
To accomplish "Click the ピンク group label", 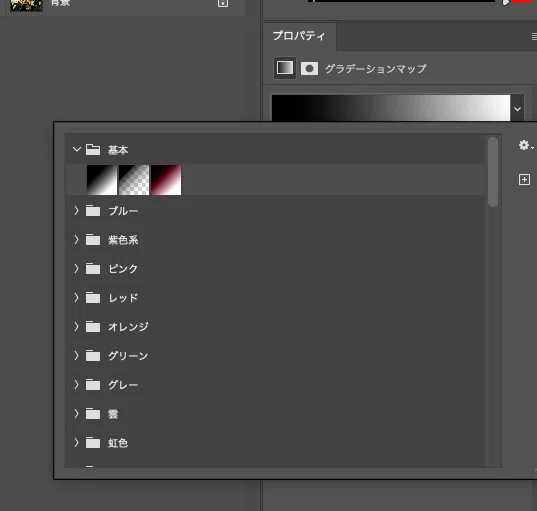I will coord(123,269).
